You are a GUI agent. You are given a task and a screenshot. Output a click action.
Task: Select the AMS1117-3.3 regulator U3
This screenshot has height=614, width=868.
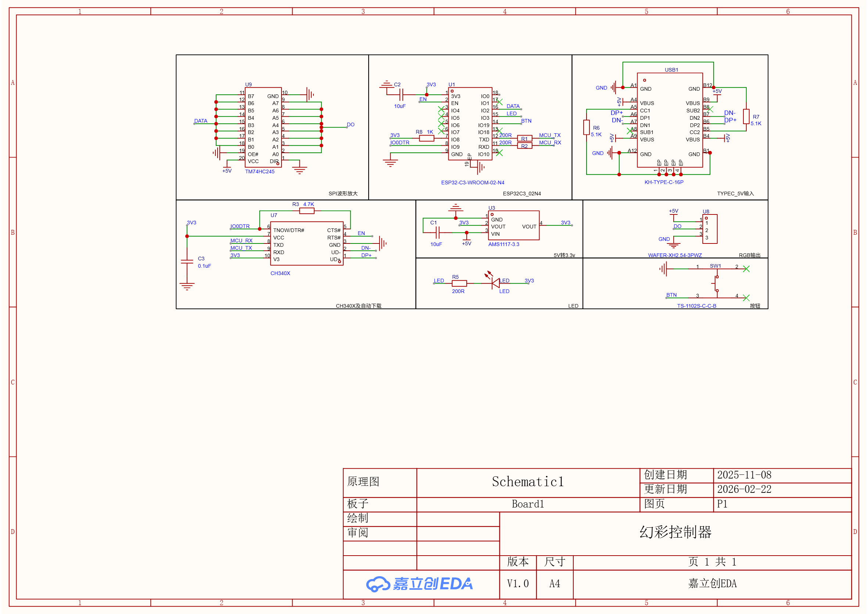click(x=513, y=225)
